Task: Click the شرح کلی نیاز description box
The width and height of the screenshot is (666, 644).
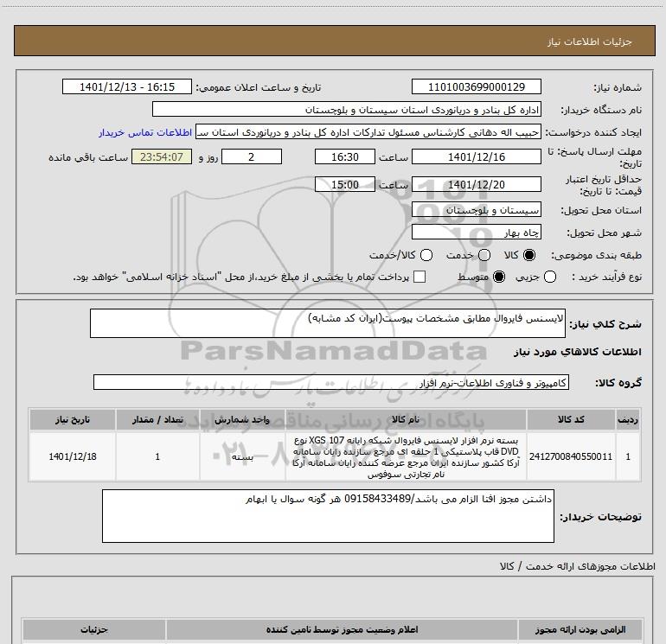Action: pyautogui.click(x=328, y=323)
